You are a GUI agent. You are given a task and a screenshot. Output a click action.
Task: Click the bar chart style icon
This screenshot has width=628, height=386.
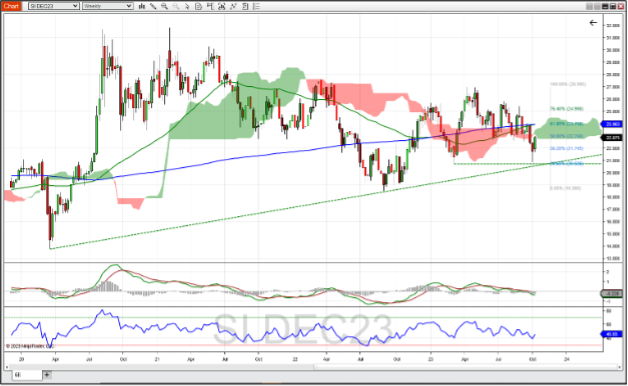click(142, 6)
